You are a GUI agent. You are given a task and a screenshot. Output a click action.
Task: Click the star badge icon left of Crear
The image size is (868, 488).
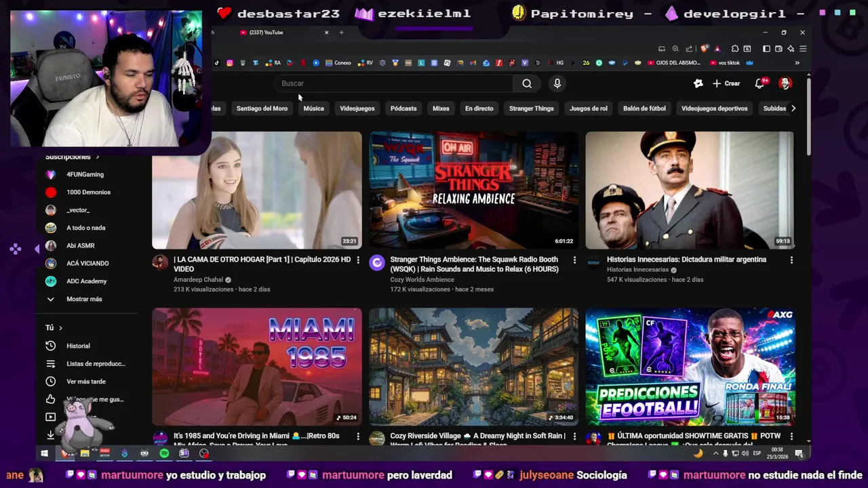pyautogui.click(x=698, y=83)
